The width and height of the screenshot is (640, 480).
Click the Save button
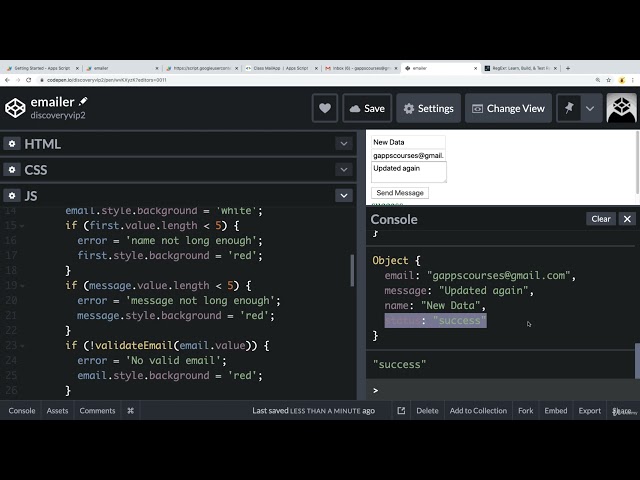pos(367,108)
